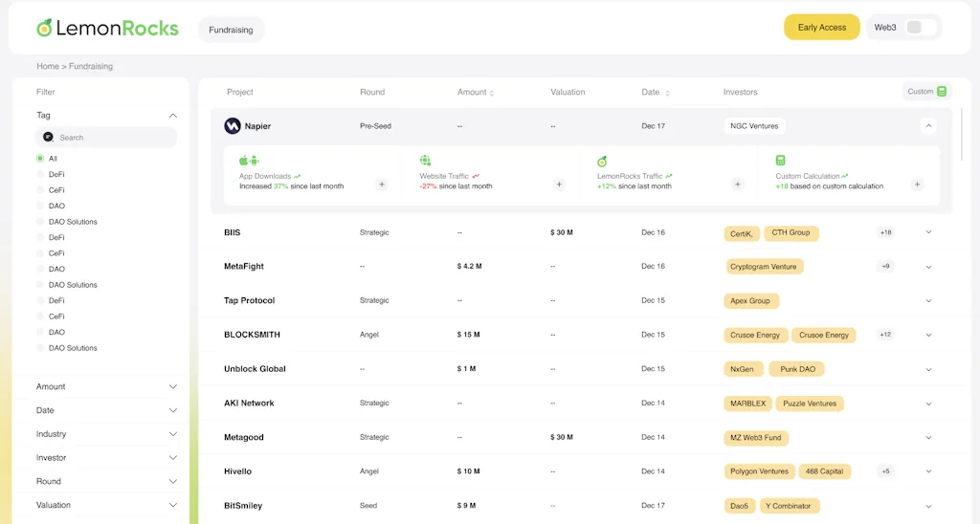Click the plus icon beside LemonRocks Traffic
This screenshot has height=524, width=980.
tap(737, 185)
